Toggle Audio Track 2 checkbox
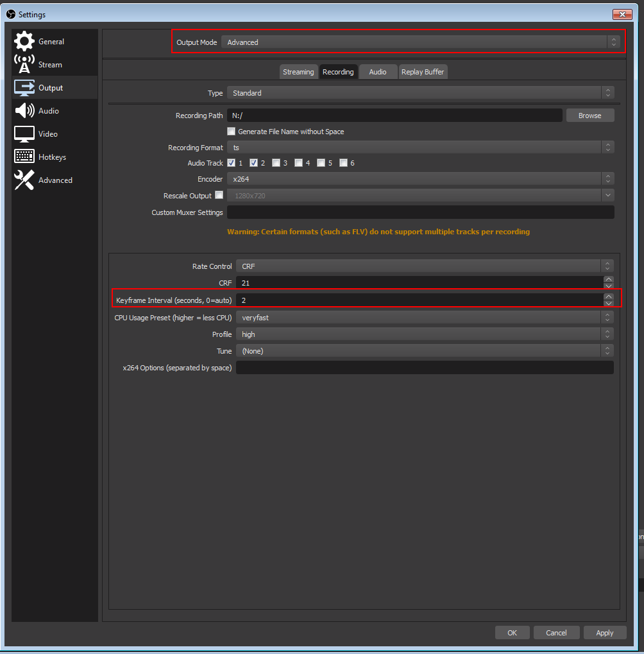This screenshot has width=644, height=654. [x=253, y=162]
